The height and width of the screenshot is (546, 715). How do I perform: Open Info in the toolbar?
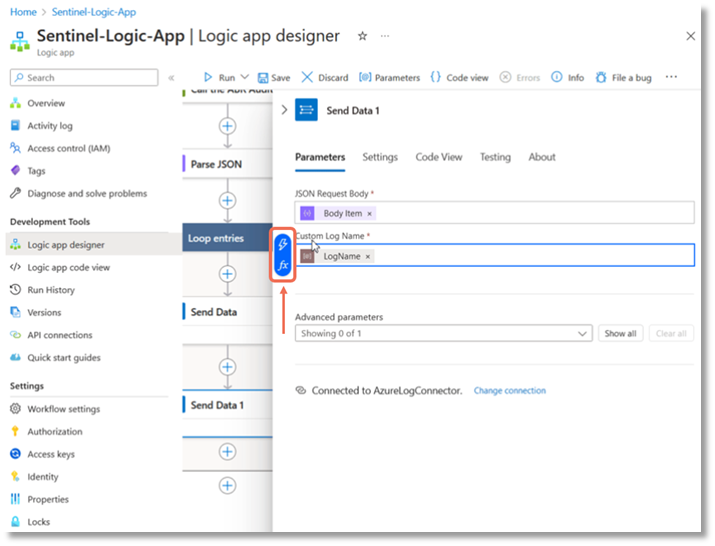pos(568,78)
